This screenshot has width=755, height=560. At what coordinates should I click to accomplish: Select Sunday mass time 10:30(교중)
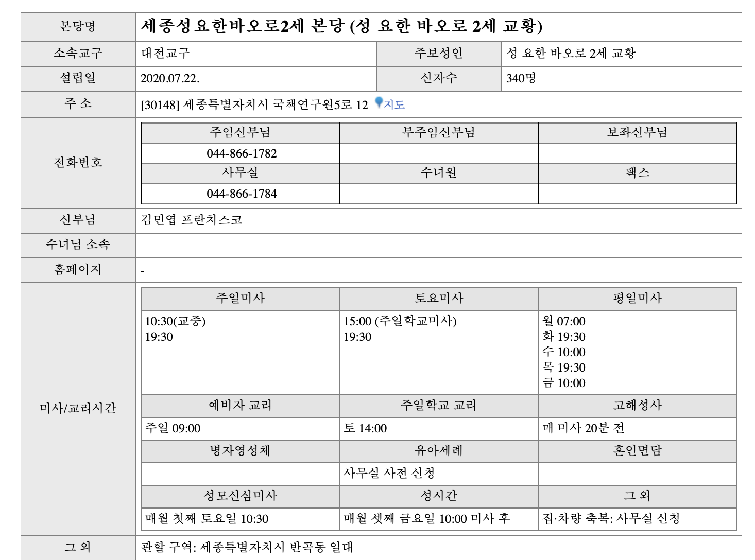point(175,321)
